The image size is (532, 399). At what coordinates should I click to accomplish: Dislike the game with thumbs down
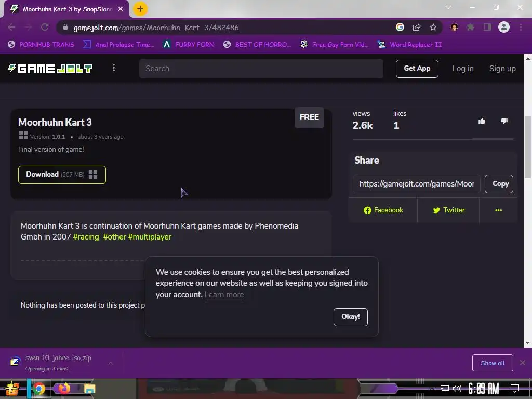(x=504, y=121)
